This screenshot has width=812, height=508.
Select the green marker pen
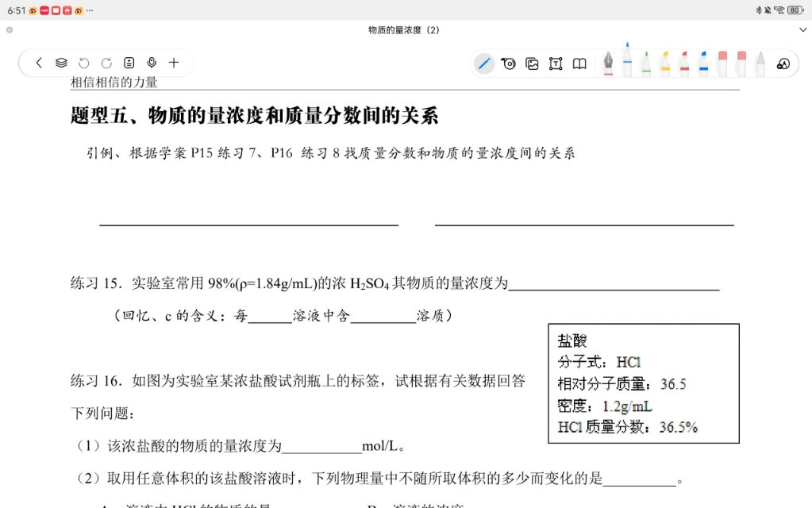click(645, 63)
